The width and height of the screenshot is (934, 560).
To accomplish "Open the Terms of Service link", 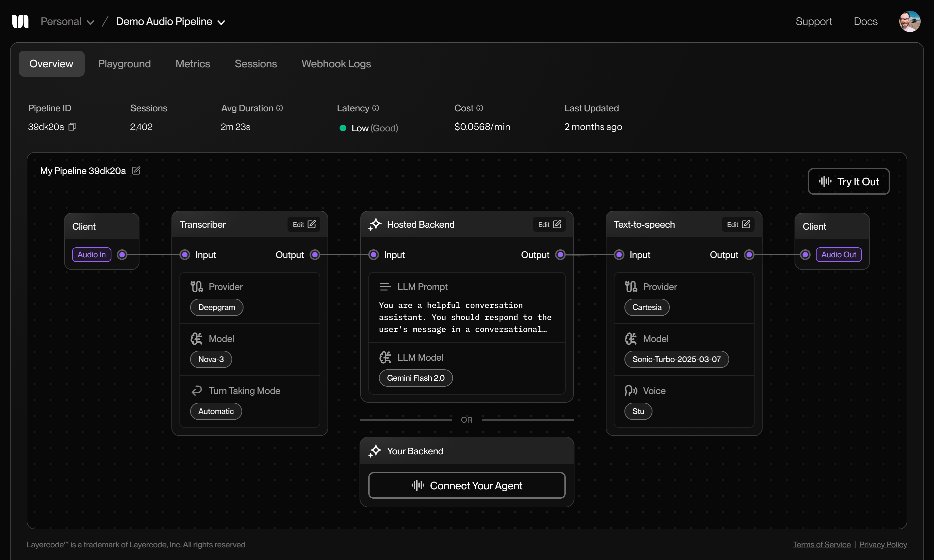I will (x=822, y=545).
